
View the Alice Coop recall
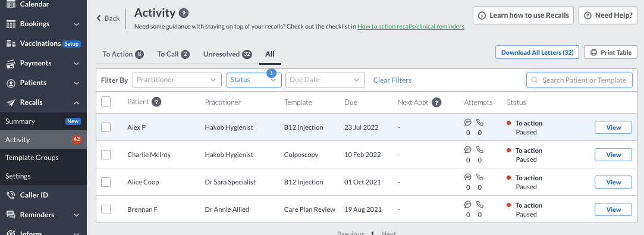coord(613,182)
